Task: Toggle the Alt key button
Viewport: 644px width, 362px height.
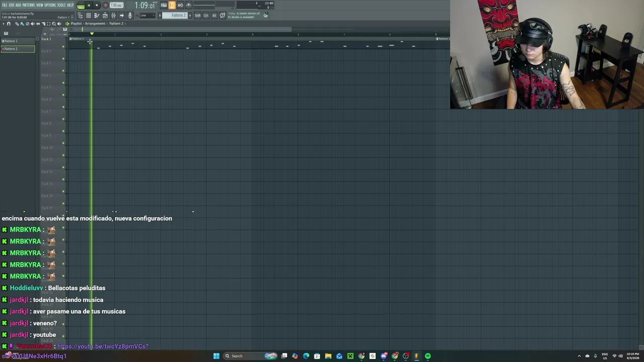Action: click(x=214, y=16)
